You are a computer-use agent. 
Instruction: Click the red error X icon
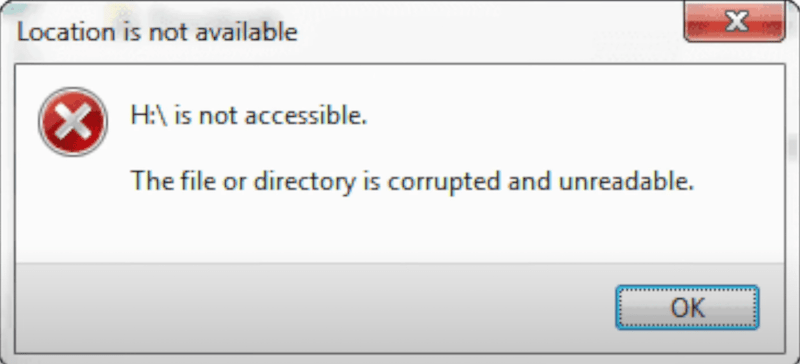click(x=73, y=122)
